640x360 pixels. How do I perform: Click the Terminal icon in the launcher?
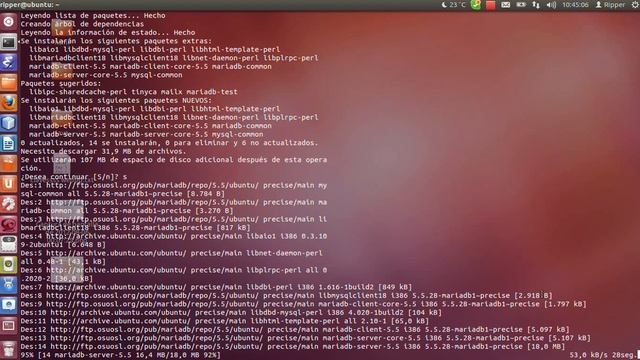tap(9, 42)
